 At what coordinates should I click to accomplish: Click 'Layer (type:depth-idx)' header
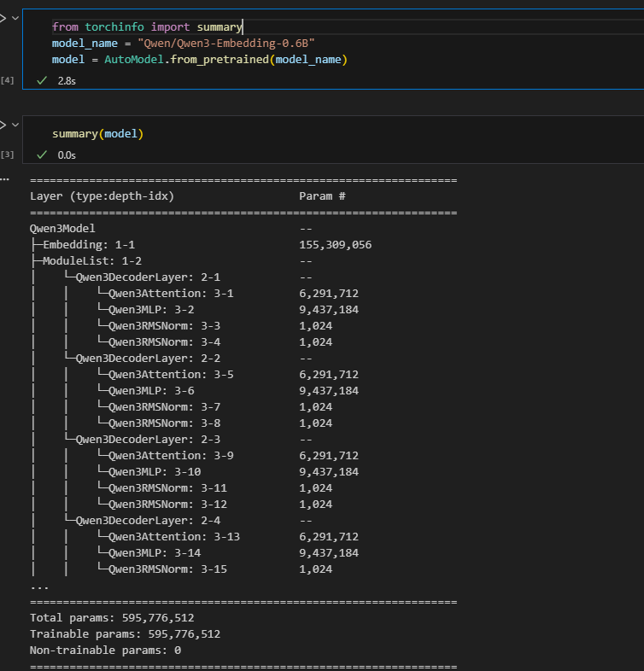pyautogui.click(x=102, y=196)
